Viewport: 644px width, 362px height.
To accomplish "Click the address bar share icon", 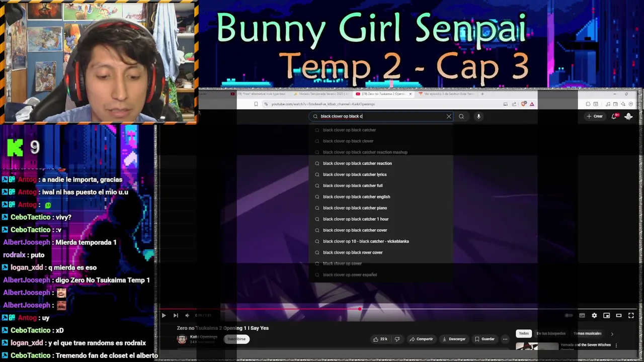I will 514,104.
